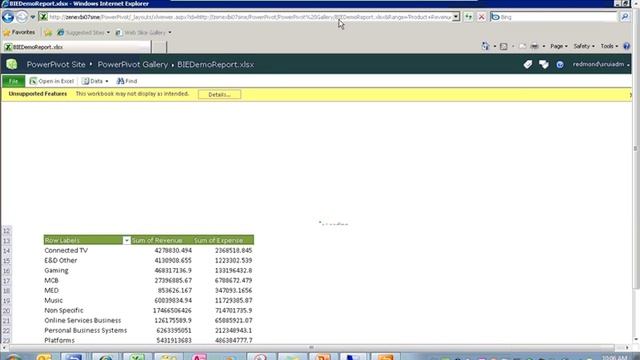Open a new blank browser tab
640x360 pixels.
coord(159,47)
